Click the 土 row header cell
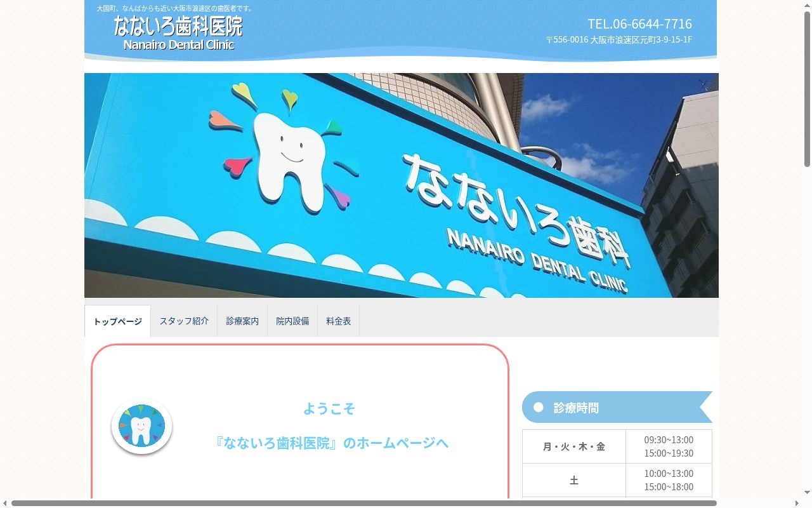The width and height of the screenshot is (812, 508). pos(574,480)
